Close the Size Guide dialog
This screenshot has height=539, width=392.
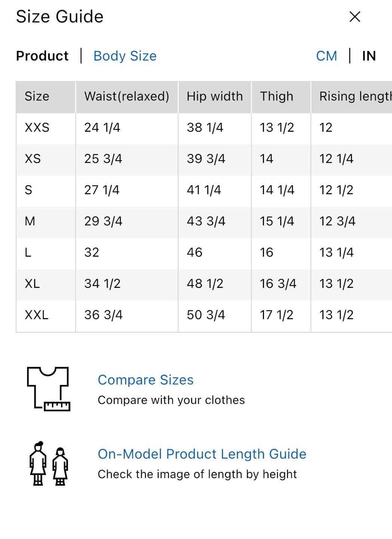click(355, 16)
